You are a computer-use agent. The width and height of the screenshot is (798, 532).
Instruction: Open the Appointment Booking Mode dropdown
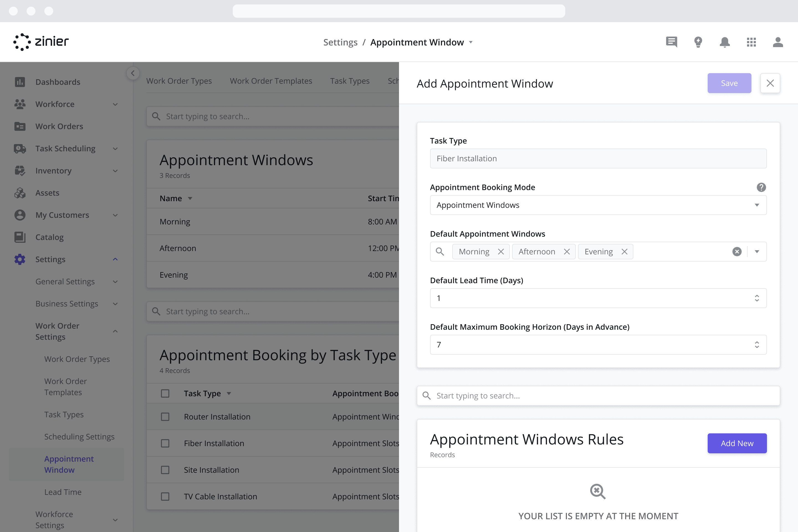[x=598, y=205]
